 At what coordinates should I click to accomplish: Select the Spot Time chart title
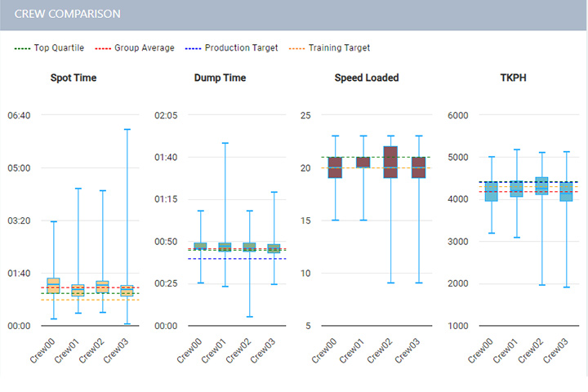pos(73,78)
